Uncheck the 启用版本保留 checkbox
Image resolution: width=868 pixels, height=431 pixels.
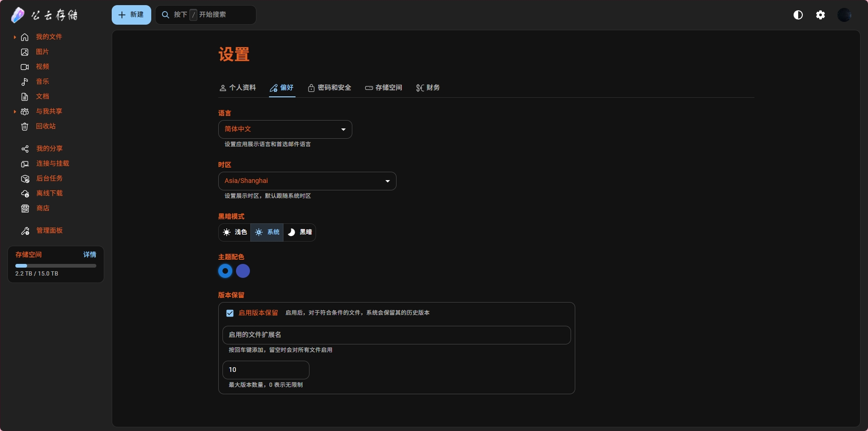230,313
